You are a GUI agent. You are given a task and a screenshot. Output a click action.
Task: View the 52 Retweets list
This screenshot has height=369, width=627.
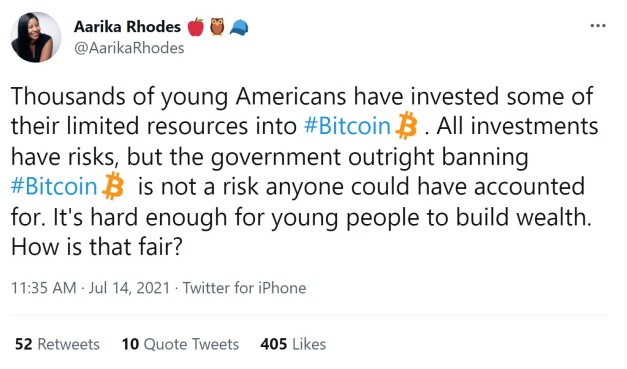click(x=57, y=344)
